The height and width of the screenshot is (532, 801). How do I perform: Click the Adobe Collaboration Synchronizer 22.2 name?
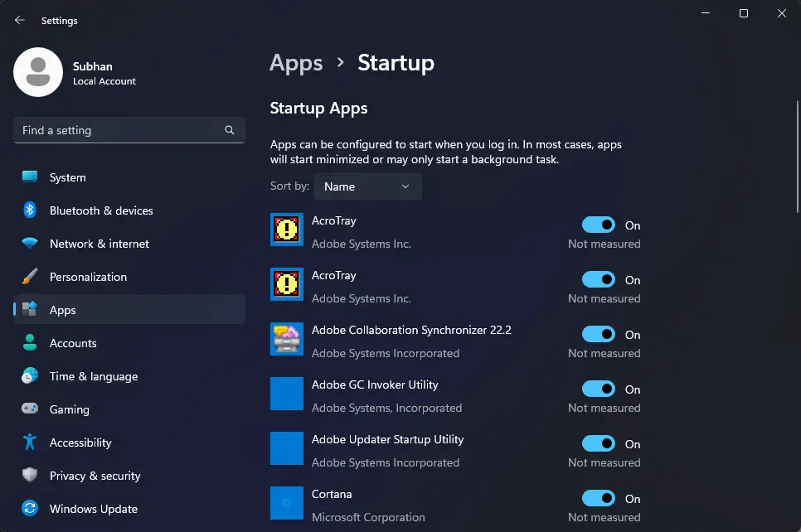pos(411,330)
